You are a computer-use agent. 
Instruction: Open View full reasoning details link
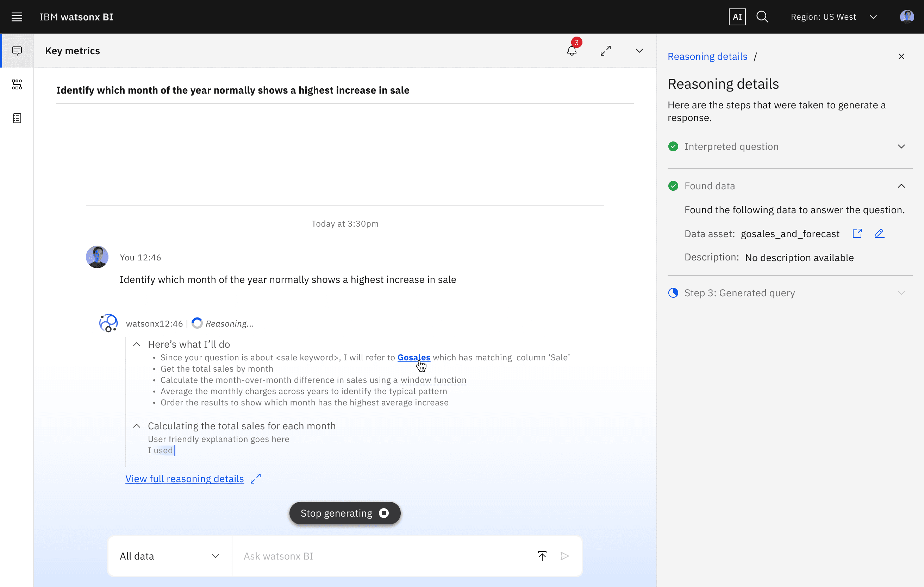coord(185,479)
